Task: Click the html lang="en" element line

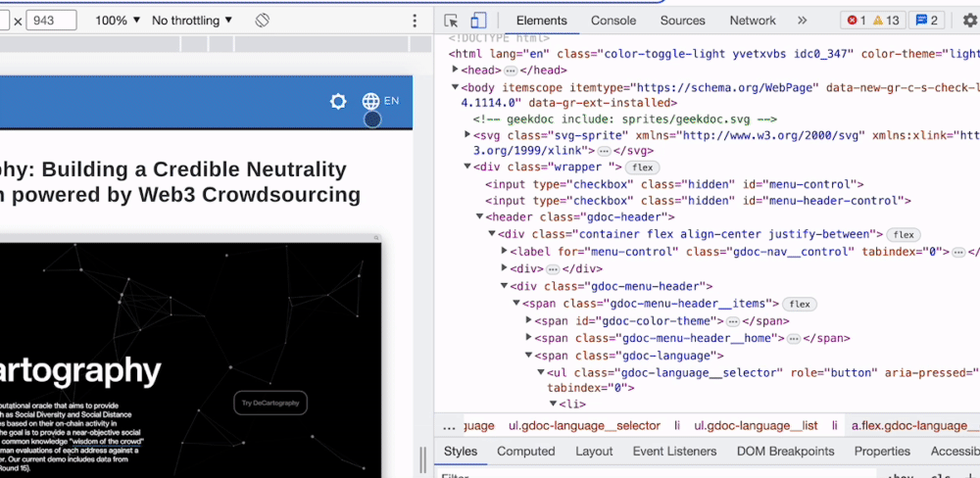Action: (x=712, y=54)
